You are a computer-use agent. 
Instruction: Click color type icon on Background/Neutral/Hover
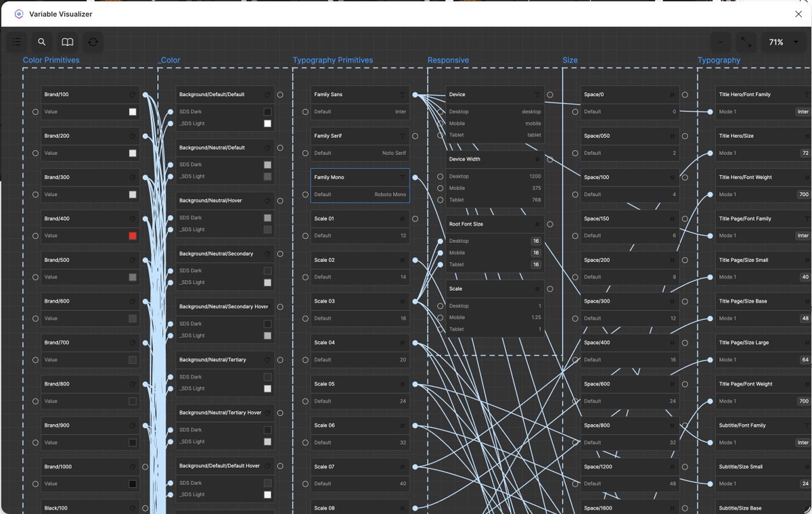click(x=267, y=201)
